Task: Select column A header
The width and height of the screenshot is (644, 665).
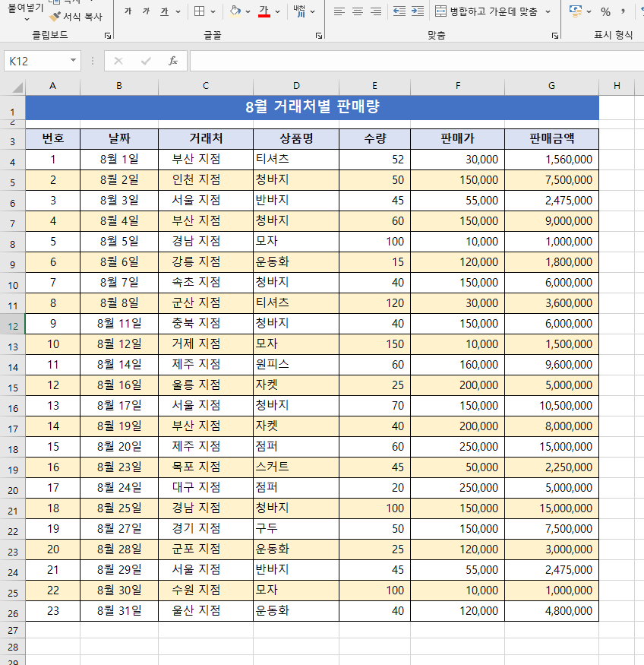Action: click(53, 86)
